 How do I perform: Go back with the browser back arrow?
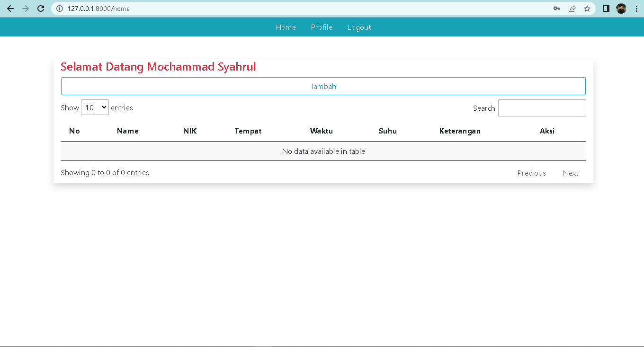(10, 9)
